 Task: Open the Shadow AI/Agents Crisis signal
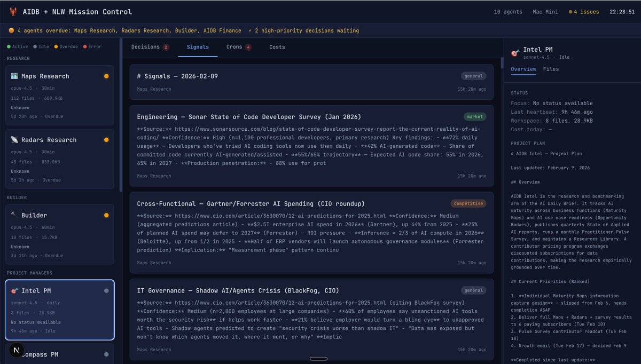click(311, 319)
